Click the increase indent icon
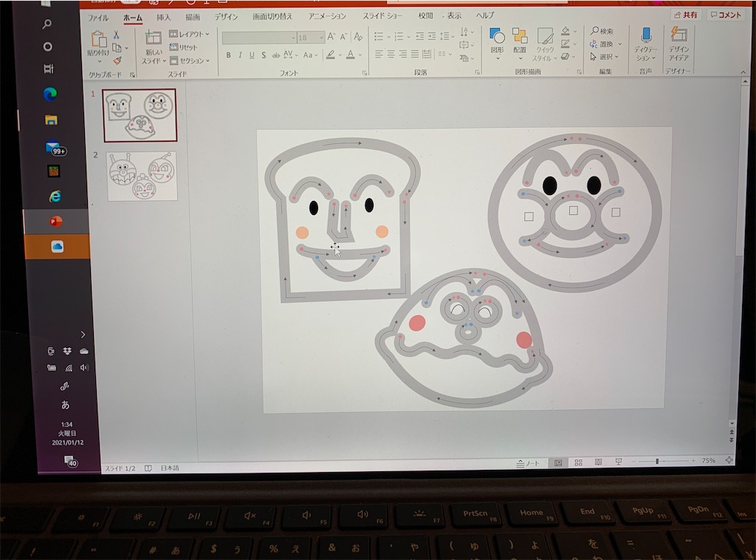Image resolution: width=756 pixels, height=560 pixels. pyautogui.click(x=431, y=36)
